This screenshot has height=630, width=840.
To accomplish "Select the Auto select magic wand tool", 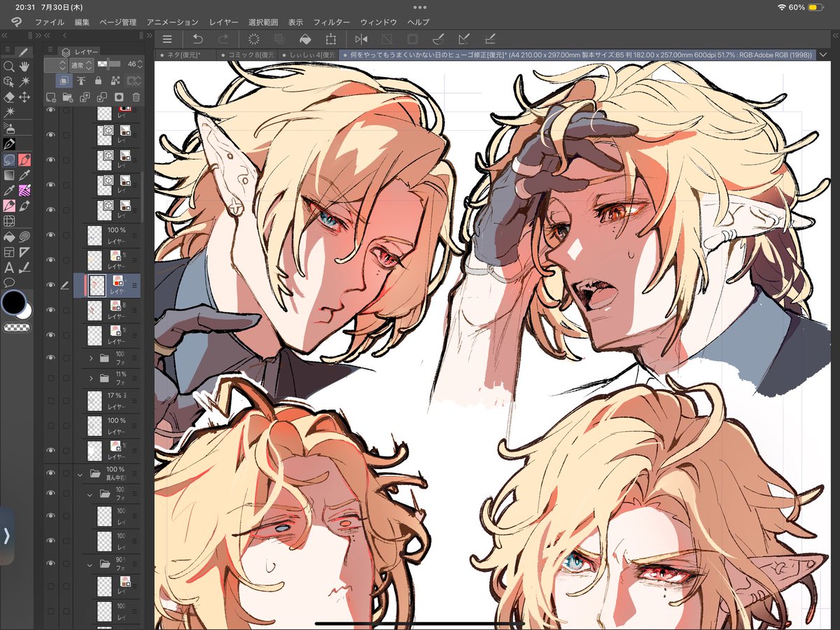I will [24, 81].
